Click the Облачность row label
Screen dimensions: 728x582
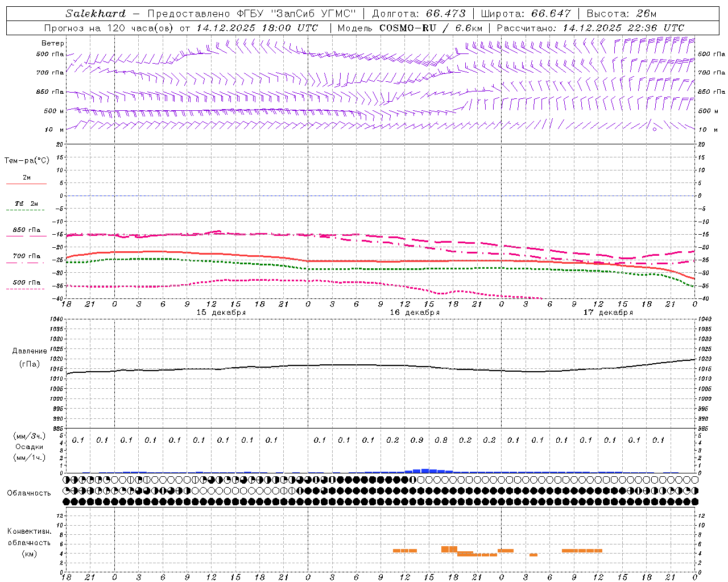pyautogui.click(x=29, y=493)
